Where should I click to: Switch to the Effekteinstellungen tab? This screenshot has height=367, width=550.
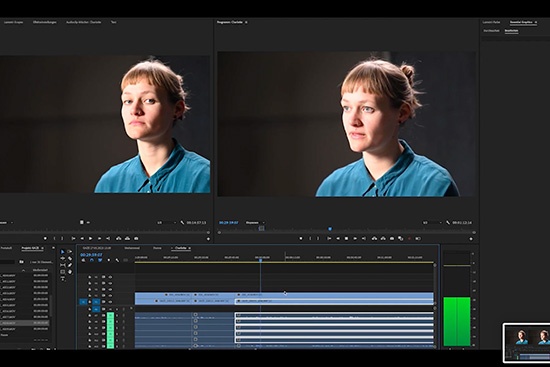pos(45,22)
